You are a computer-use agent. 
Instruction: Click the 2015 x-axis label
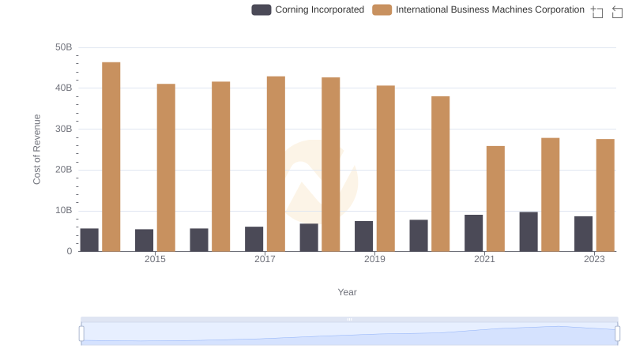[155, 259]
